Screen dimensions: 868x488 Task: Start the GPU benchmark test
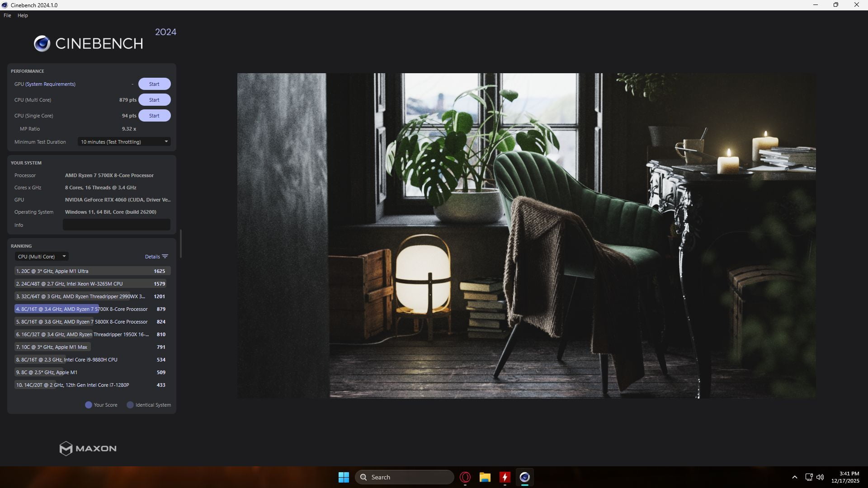tap(154, 84)
